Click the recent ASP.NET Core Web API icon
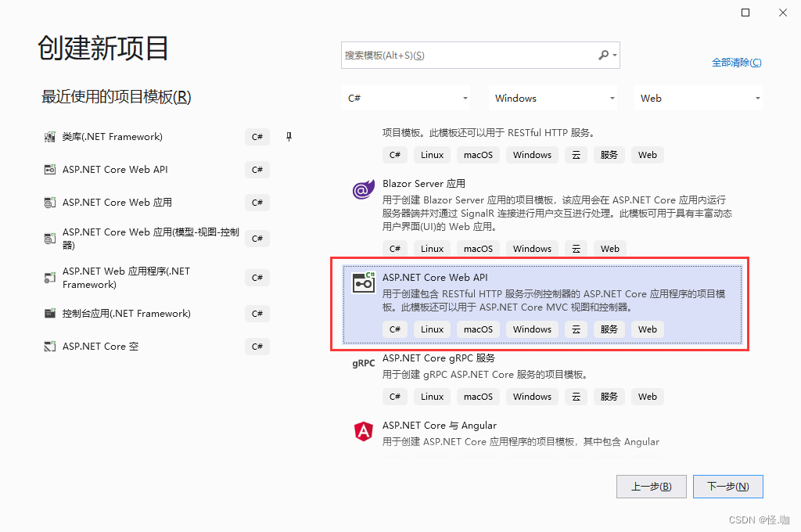801x532 pixels. click(x=49, y=170)
